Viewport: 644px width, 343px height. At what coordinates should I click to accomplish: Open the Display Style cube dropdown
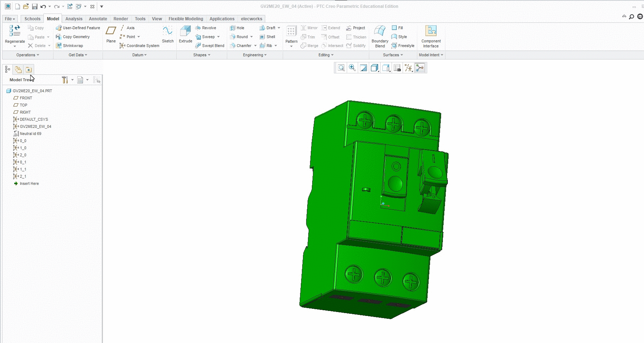click(375, 68)
